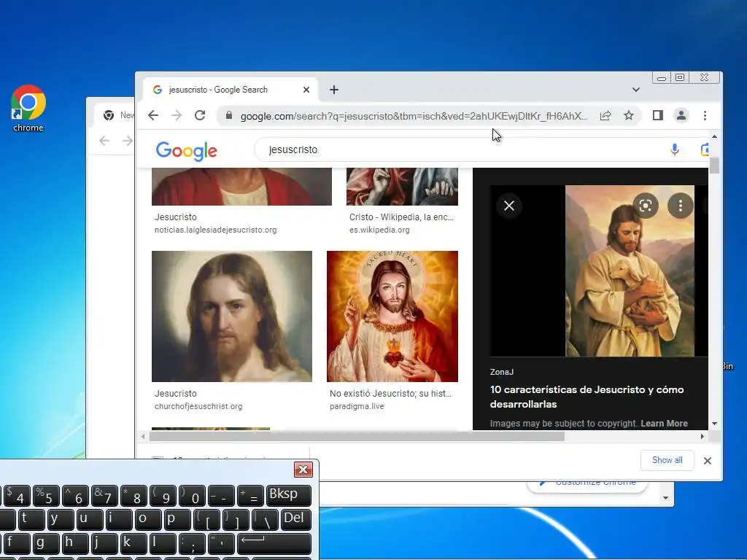
Task: Click the return arrow key on keyboard
Action: coord(274,544)
